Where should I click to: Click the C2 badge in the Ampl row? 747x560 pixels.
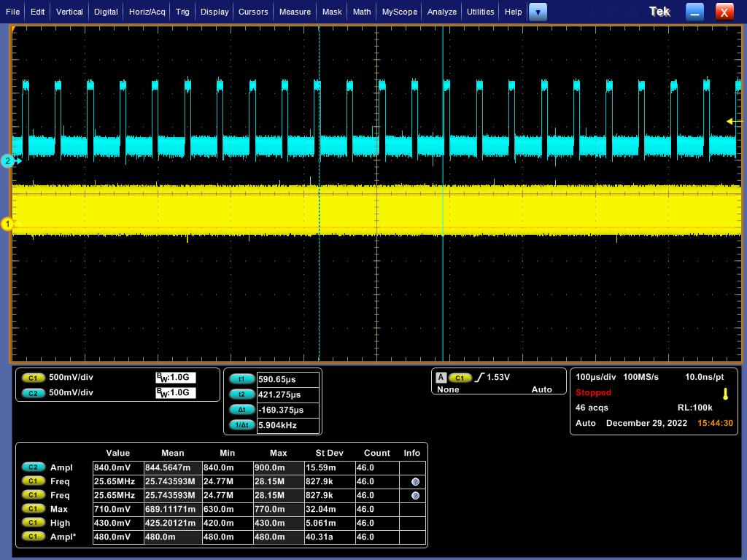(x=34, y=467)
